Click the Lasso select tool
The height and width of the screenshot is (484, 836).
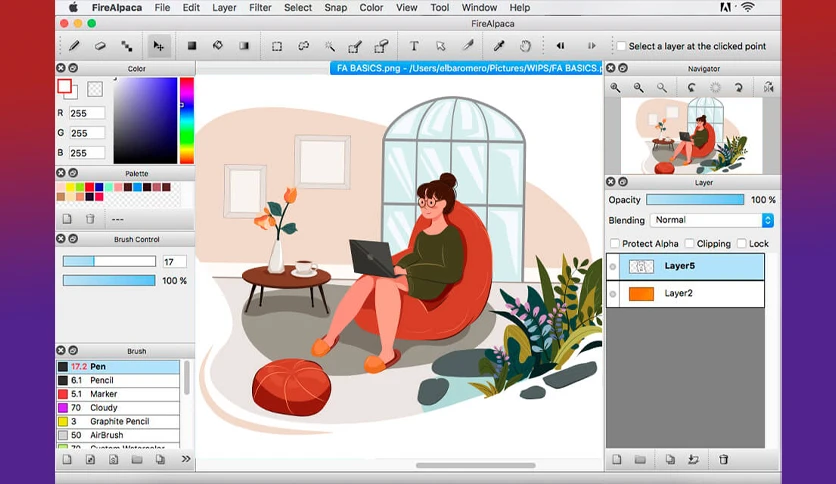point(303,46)
